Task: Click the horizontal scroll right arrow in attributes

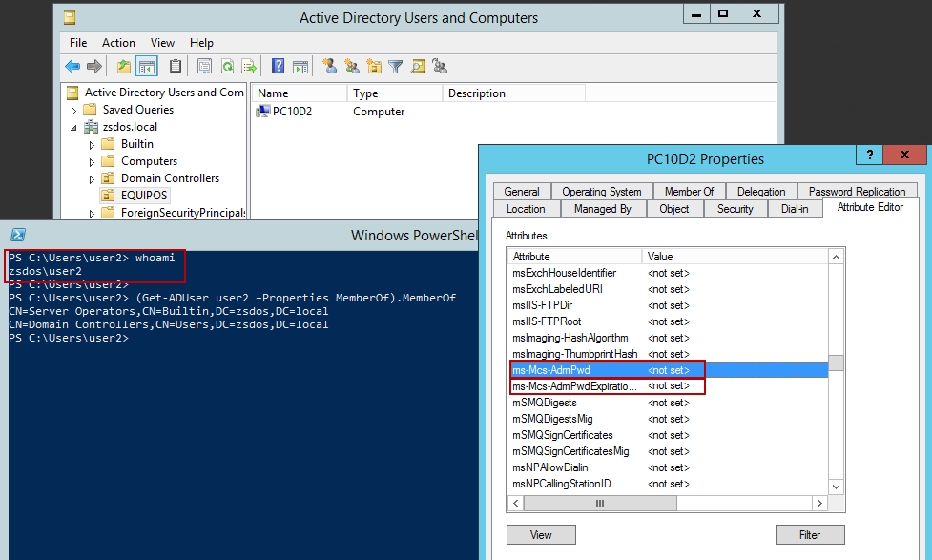Action: point(819,503)
